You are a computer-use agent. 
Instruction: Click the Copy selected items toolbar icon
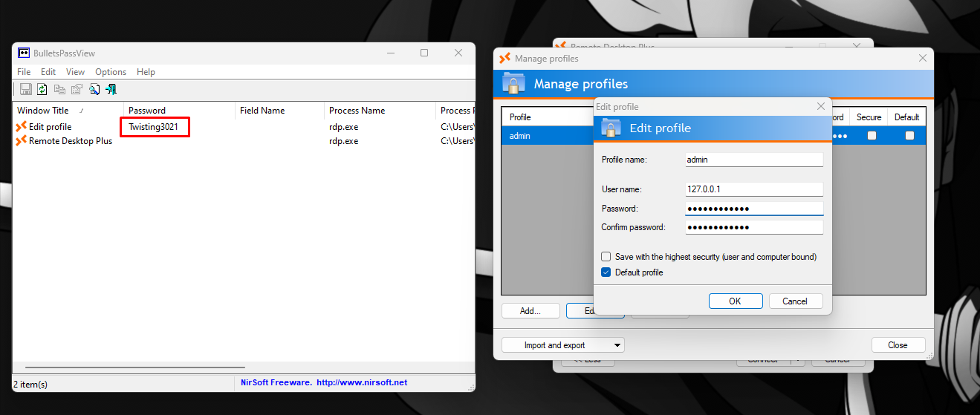pos(59,89)
